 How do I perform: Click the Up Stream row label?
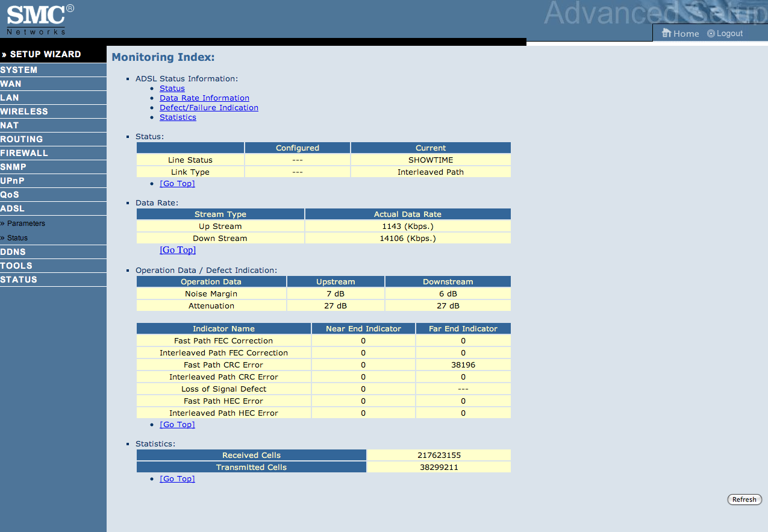pos(220,227)
